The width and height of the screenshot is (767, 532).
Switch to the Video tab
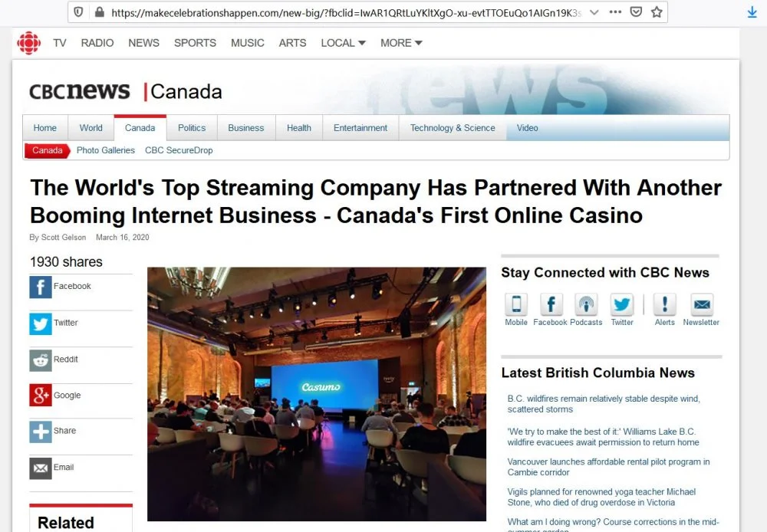coord(528,128)
